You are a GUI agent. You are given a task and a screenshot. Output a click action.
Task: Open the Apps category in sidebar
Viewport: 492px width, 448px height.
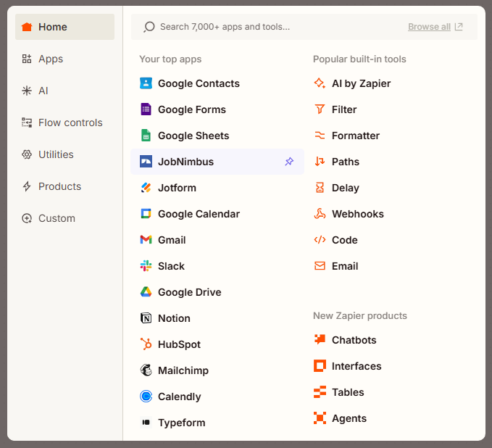coord(65,59)
